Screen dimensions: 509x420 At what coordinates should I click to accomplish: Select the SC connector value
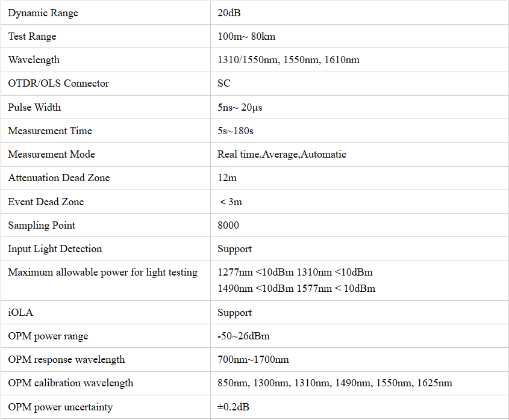point(224,83)
